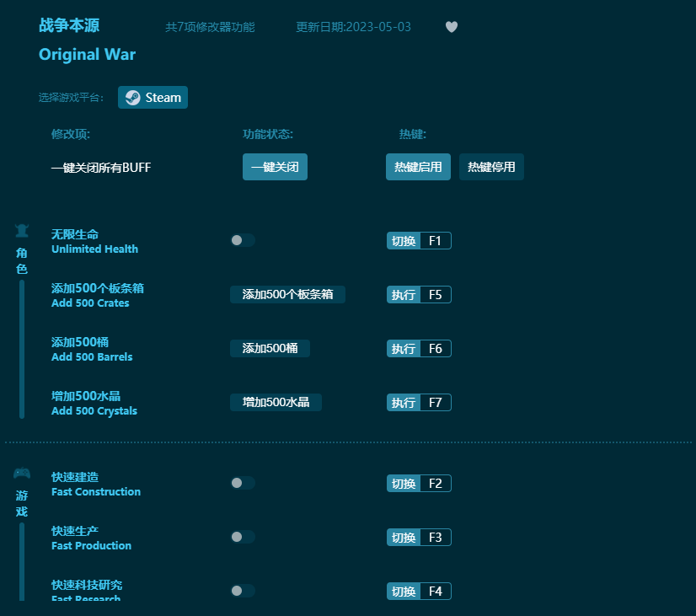Turn on the 快速建造 (Fast Construction) switch

(x=243, y=483)
